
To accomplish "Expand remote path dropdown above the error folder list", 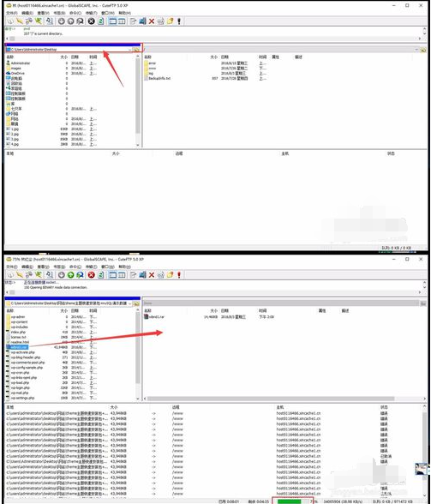I will (416, 50).
